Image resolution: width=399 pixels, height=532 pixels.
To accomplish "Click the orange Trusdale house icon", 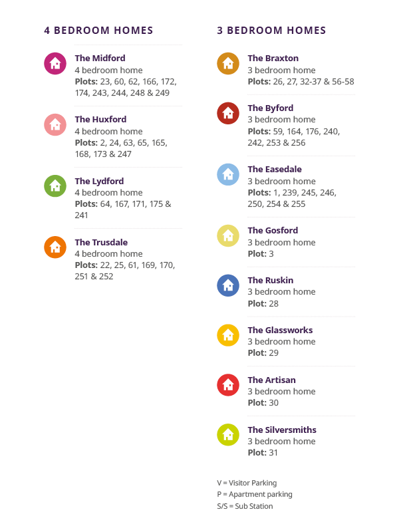I will (55, 247).
